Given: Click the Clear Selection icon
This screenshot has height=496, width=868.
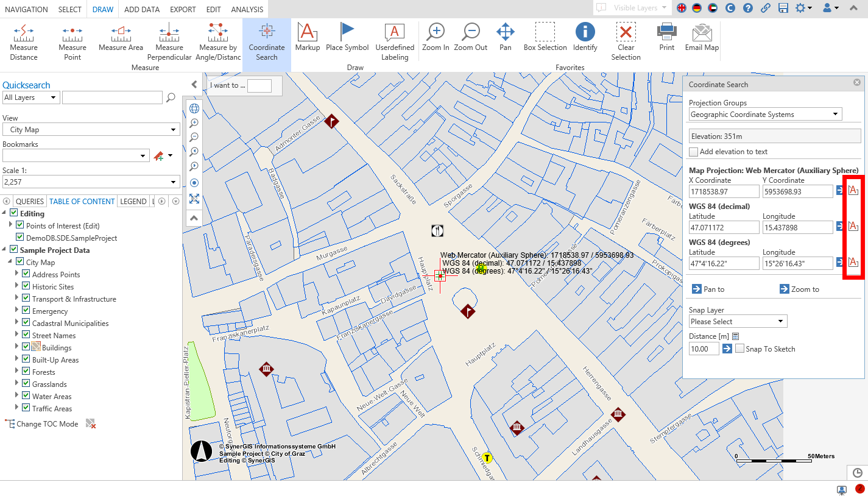Looking at the screenshot, I should [x=626, y=40].
